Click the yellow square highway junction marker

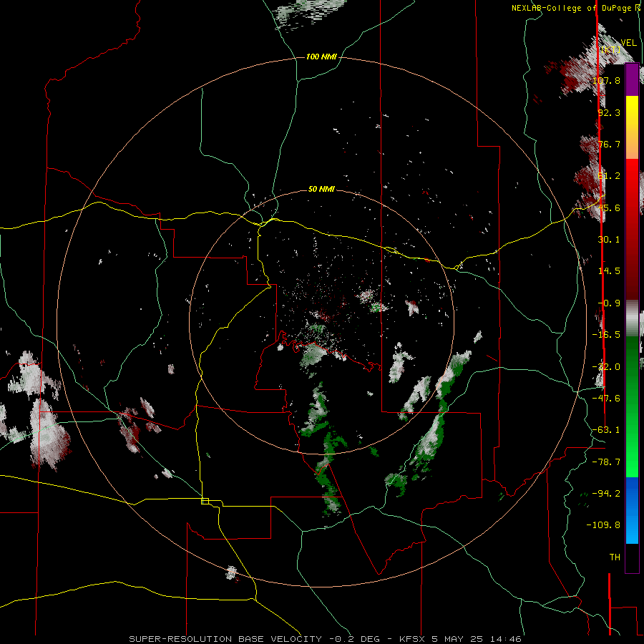[205, 501]
